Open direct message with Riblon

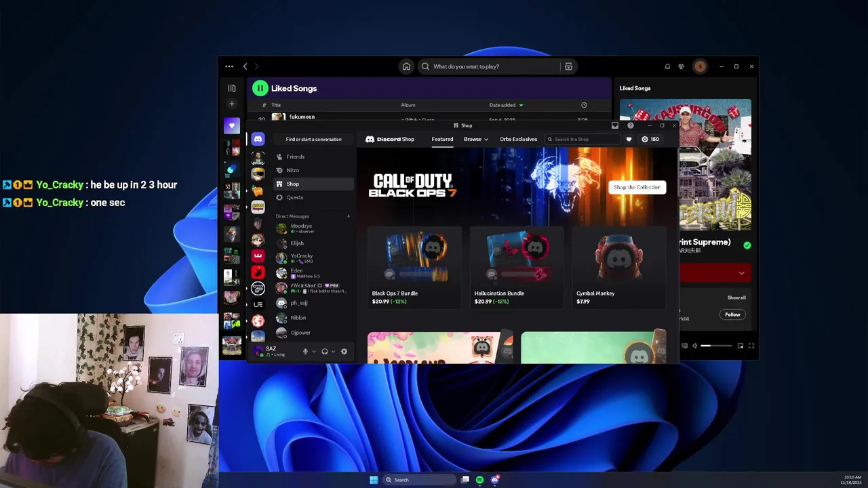point(314,318)
